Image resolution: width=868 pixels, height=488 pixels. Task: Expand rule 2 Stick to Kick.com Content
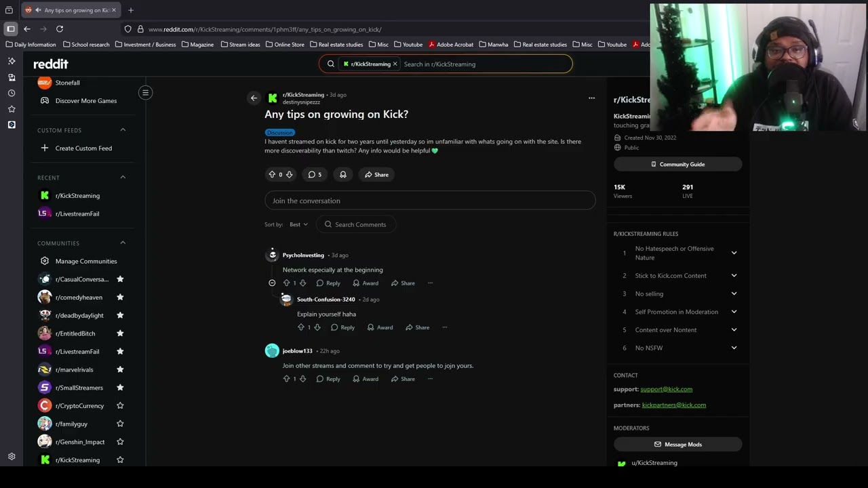(734, 276)
